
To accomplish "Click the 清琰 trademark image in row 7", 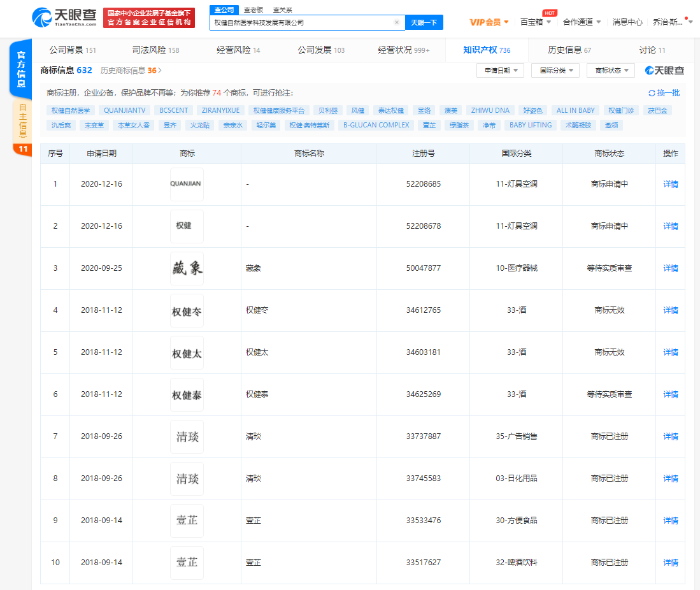I will tap(187, 436).
